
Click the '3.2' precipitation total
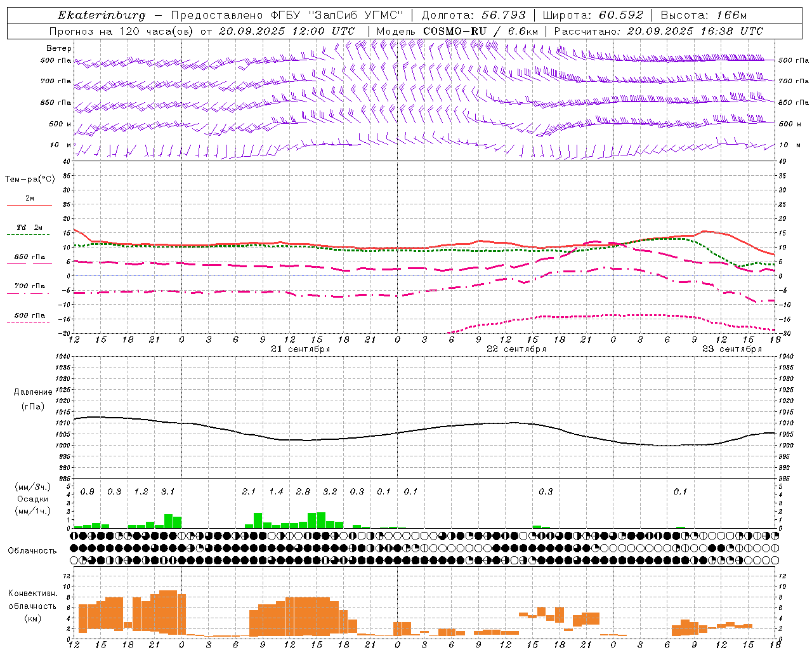[330, 491]
